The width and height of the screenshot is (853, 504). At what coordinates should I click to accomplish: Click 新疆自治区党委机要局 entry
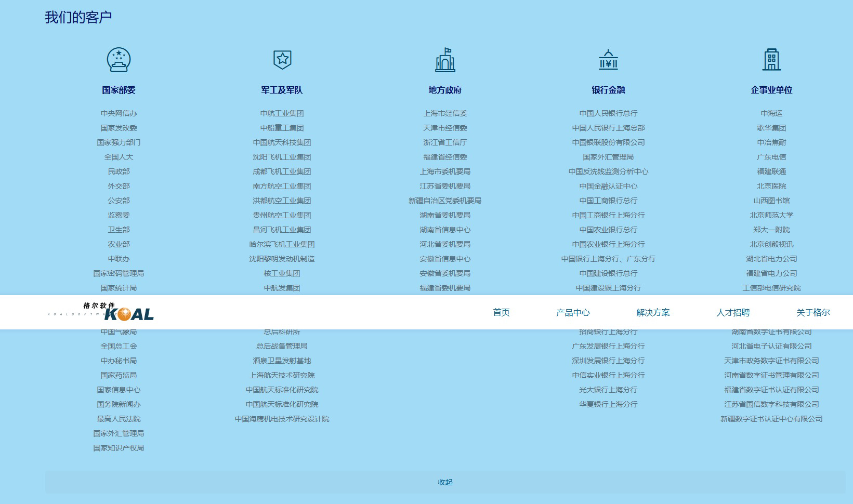445,201
